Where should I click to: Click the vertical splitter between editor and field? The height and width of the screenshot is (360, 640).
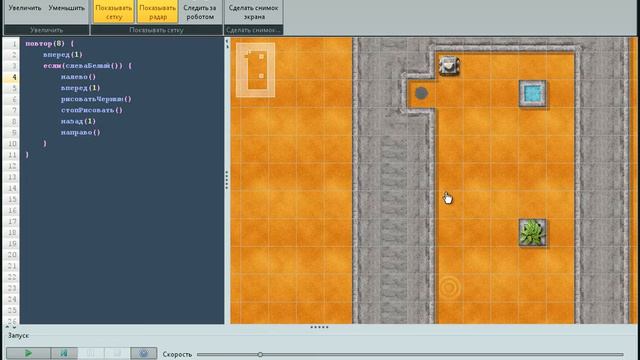pyautogui.click(x=227, y=180)
